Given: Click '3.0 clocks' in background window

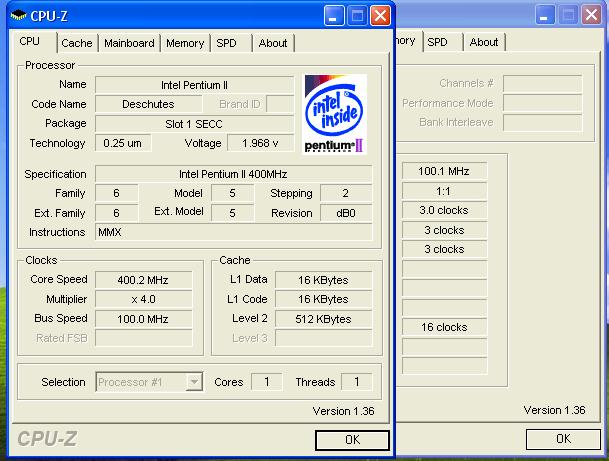Looking at the screenshot, I should (x=444, y=210).
